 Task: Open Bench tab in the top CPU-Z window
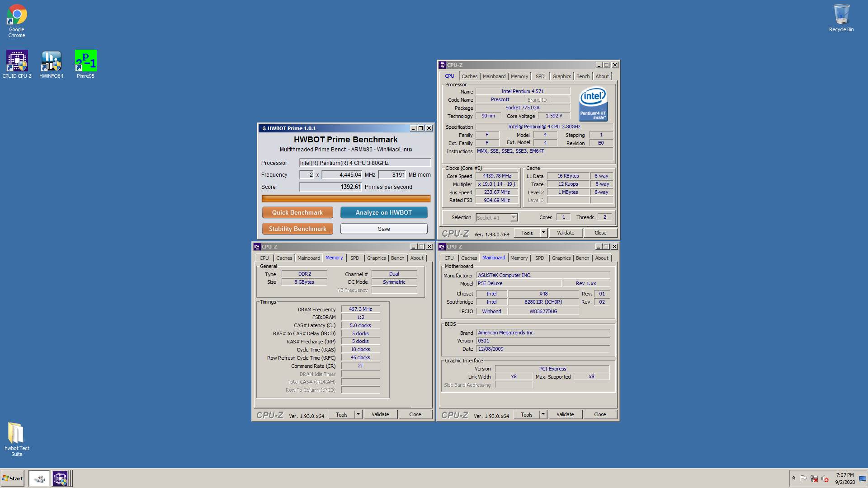point(583,76)
